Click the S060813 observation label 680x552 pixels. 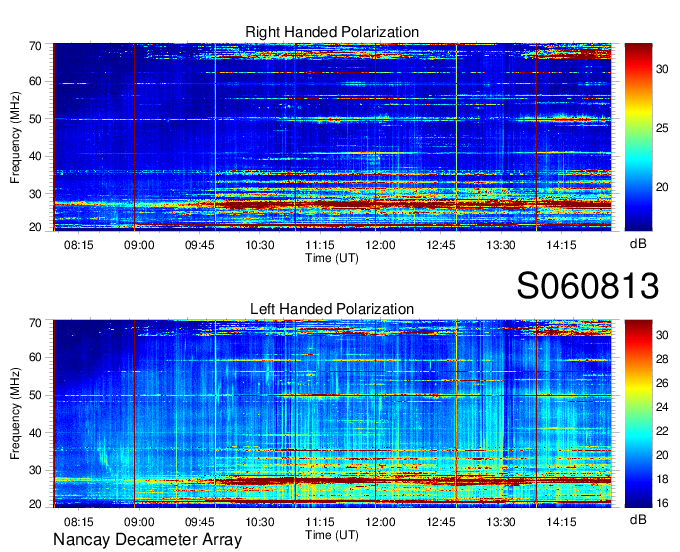click(x=588, y=286)
